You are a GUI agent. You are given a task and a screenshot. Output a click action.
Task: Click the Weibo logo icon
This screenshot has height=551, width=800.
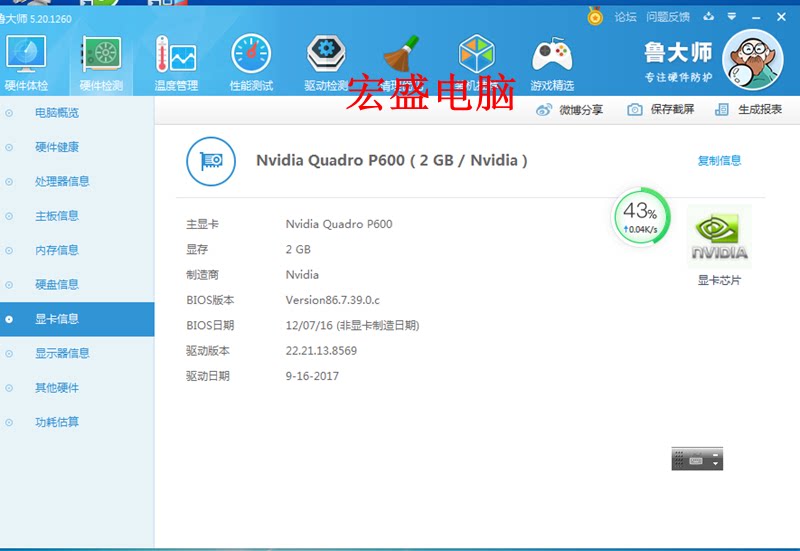pos(544,110)
